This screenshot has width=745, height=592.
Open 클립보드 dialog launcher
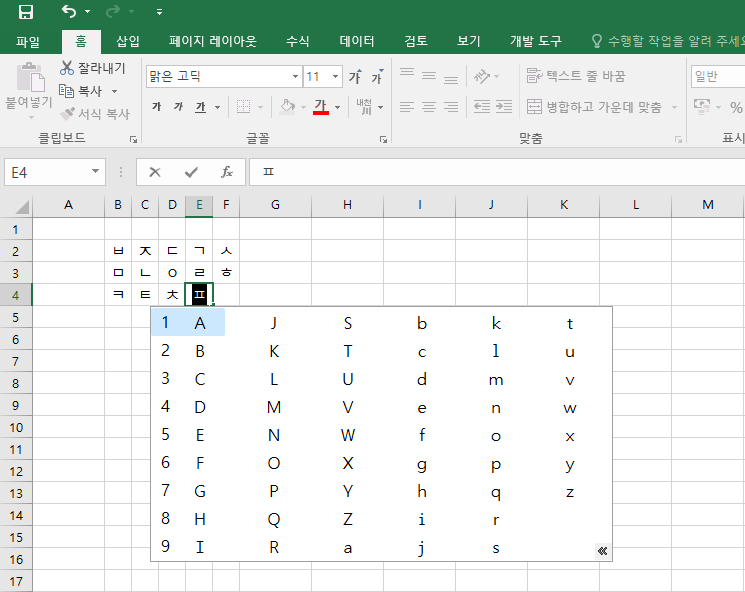tap(134, 139)
